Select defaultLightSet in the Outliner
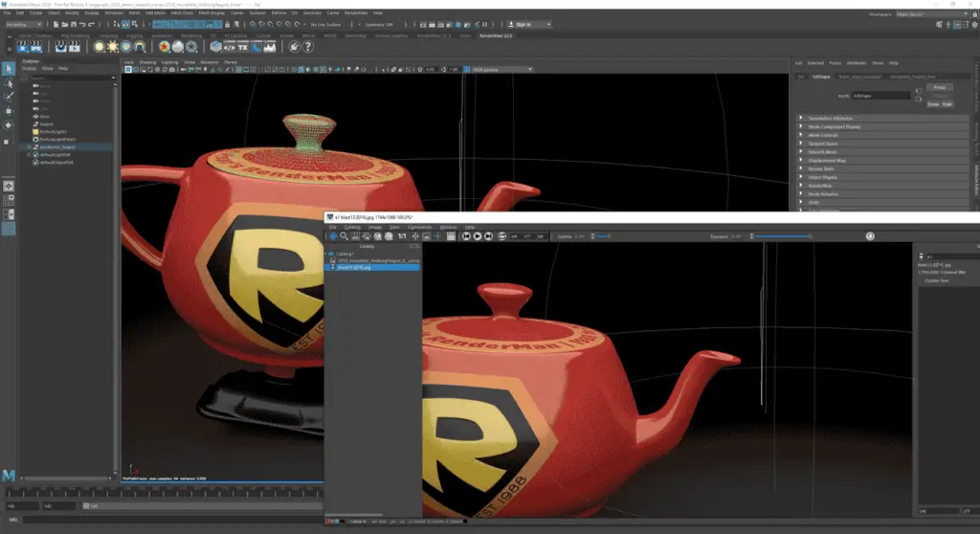 pos(55,154)
